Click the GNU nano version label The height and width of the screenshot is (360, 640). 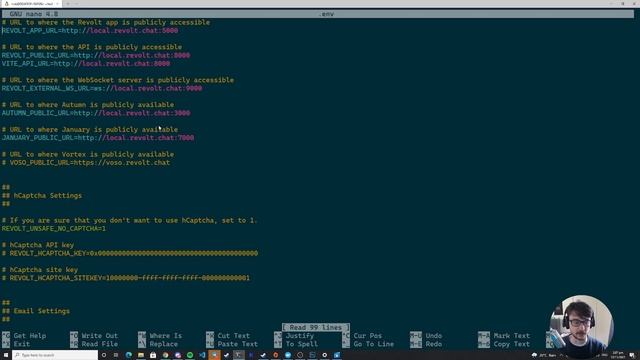34,14
